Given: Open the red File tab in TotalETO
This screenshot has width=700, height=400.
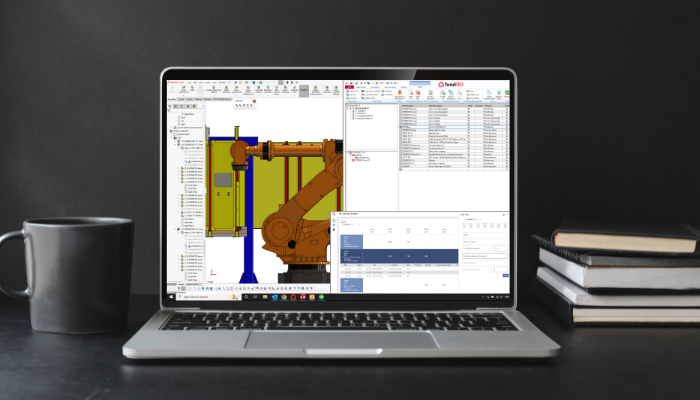Looking at the screenshot, I should (350, 87).
